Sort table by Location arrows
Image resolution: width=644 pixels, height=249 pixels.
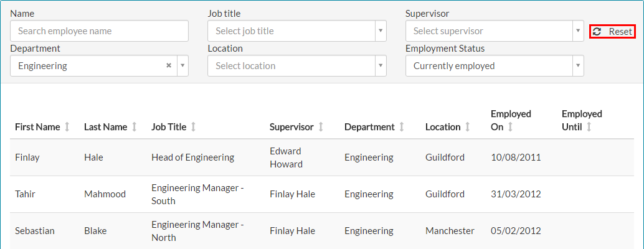(467, 127)
